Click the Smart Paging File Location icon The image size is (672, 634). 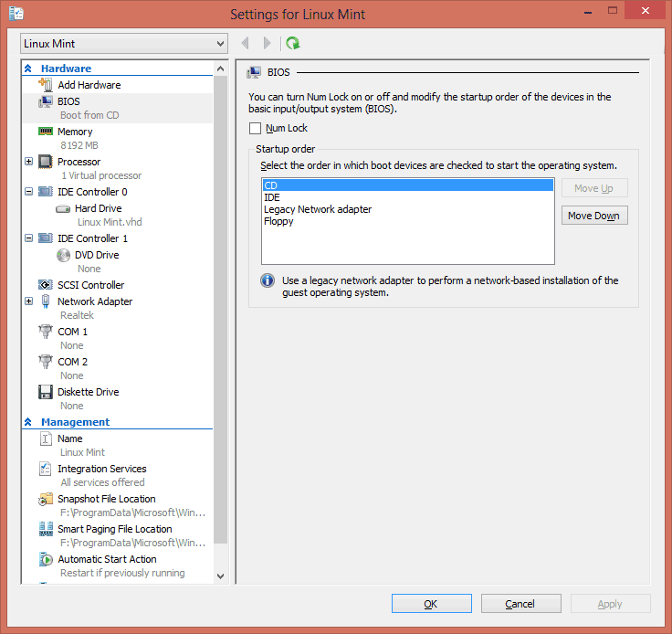pyautogui.click(x=46, y=529)
